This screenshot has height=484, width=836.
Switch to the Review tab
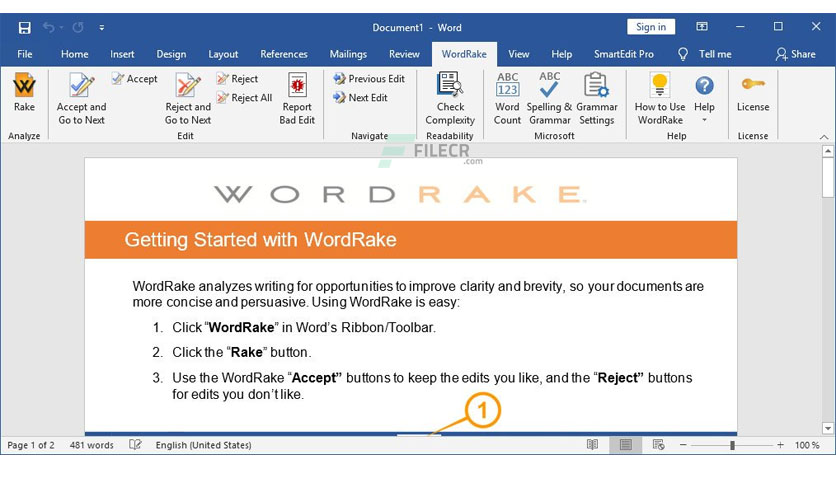tap(404, 54)
